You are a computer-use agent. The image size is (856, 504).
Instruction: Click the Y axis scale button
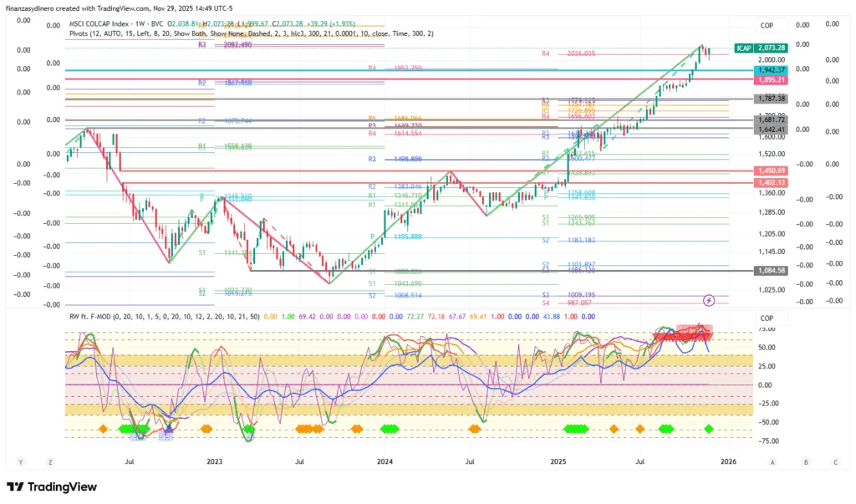click(x=21, y=461)
